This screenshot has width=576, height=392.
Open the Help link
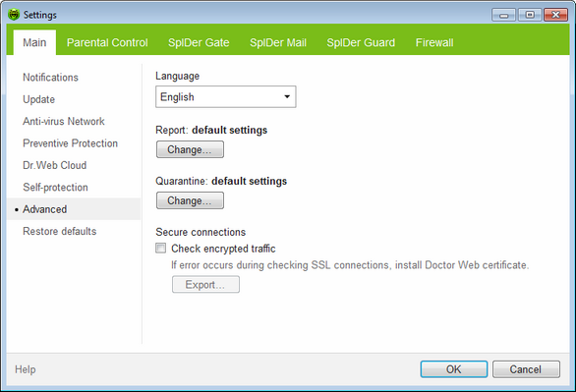click(26, 369)
